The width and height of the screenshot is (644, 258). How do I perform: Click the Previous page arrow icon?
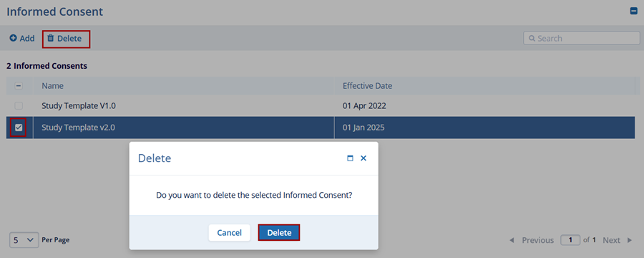click(x=512, y=240)
